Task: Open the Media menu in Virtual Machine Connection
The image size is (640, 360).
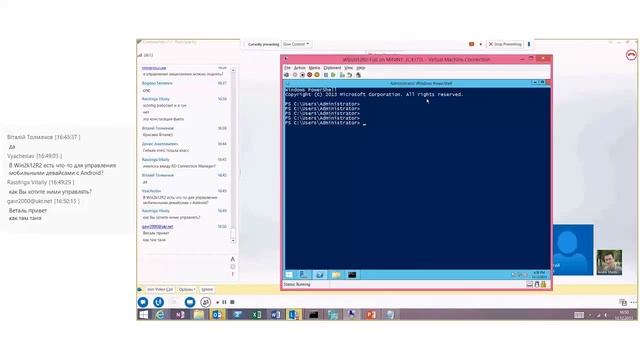Action: click(x=314, y=68)
